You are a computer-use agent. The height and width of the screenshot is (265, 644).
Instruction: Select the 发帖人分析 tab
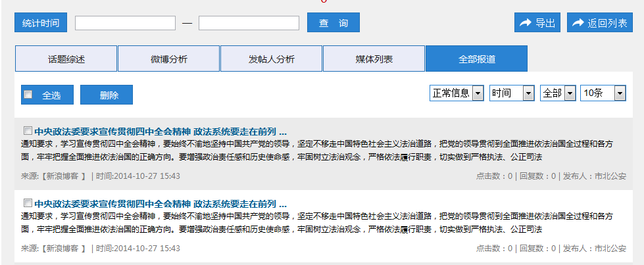pos(271,59)
